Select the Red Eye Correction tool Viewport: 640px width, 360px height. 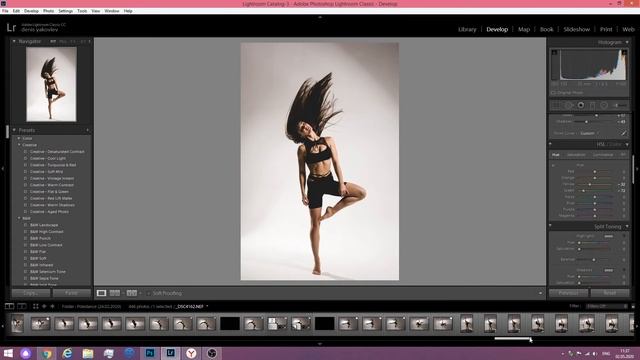click(580, 105)
